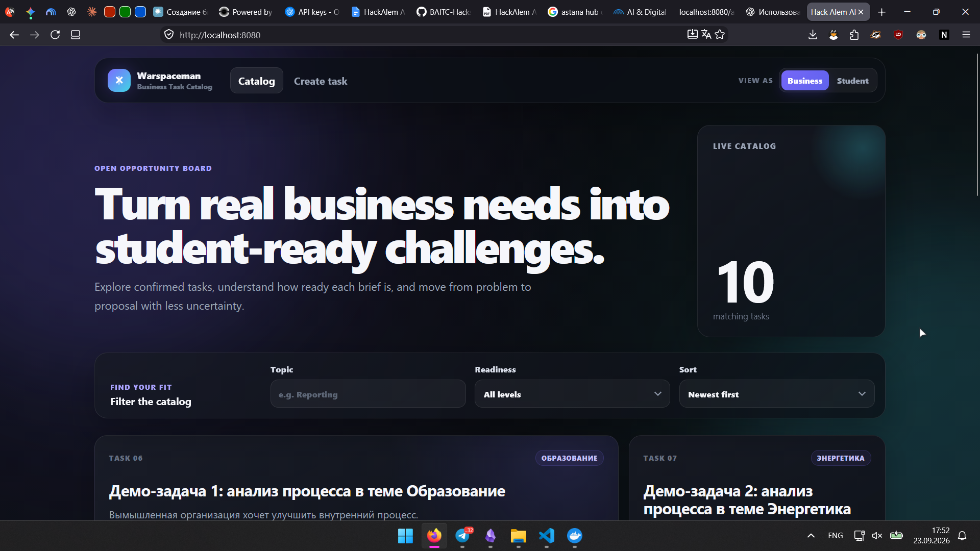Open the Catalog nav tab
The height and width of the screenshot is (551, 980).
click(257, 81)
